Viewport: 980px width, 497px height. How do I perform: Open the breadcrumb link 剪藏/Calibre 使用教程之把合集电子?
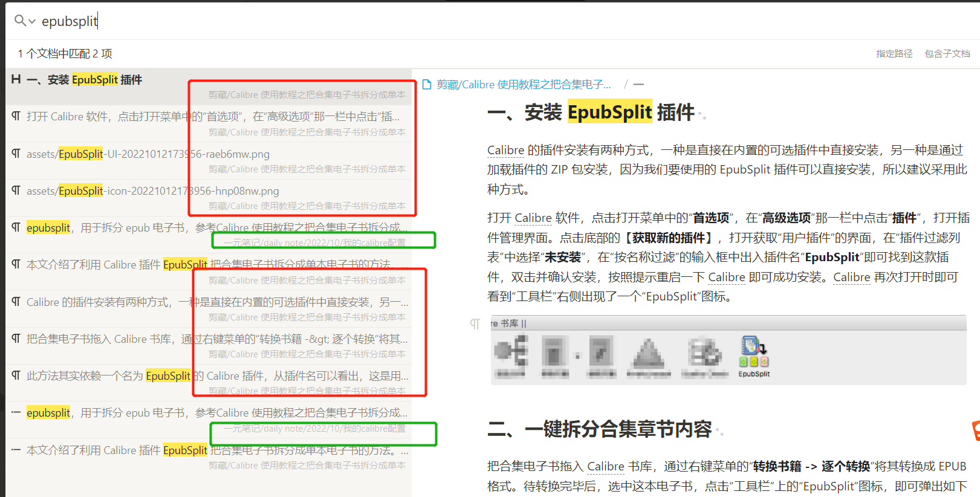tap(524, 85)
